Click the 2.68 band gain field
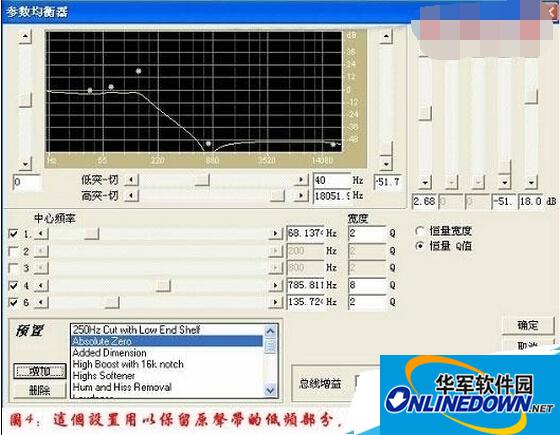560x435 pixels. point(424,202)
